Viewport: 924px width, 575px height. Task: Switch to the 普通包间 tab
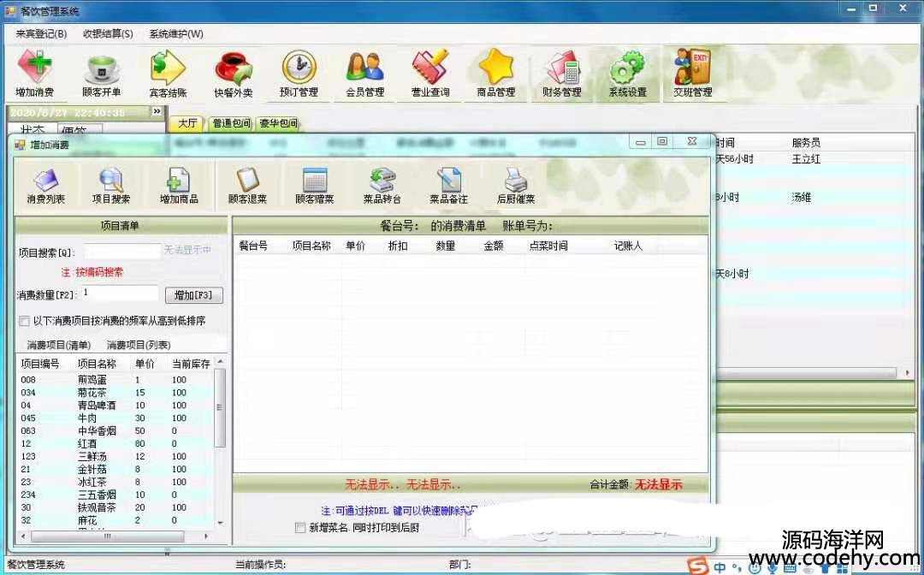pos(231,123)
